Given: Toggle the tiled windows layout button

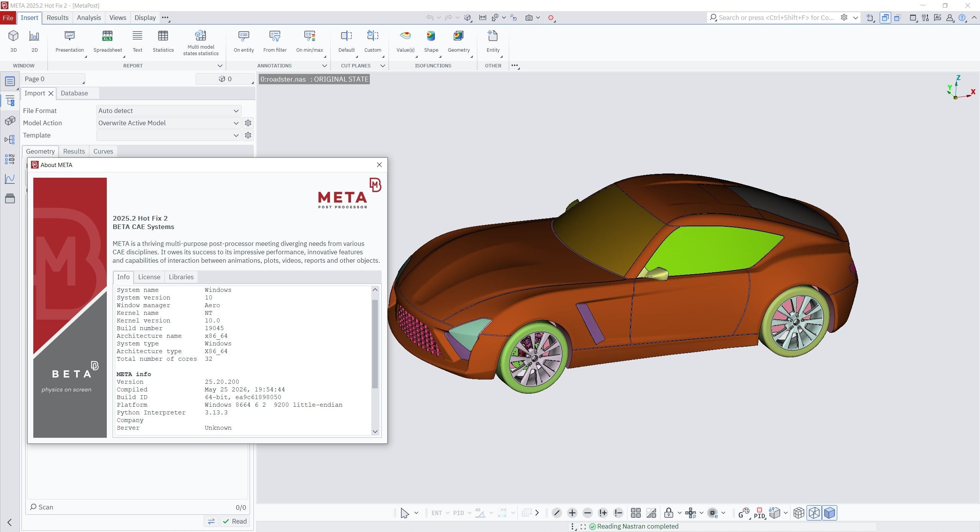Looking at the screenshot, I should (885, 18).
